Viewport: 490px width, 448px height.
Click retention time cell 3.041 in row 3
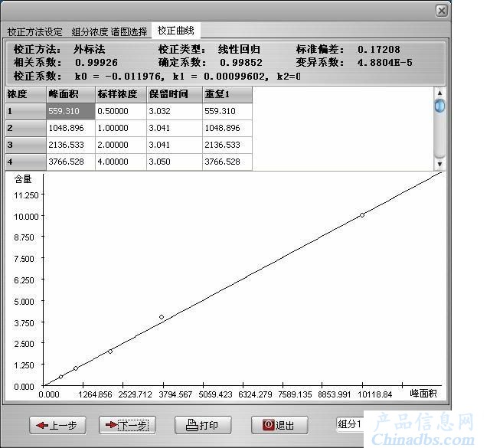175,145
